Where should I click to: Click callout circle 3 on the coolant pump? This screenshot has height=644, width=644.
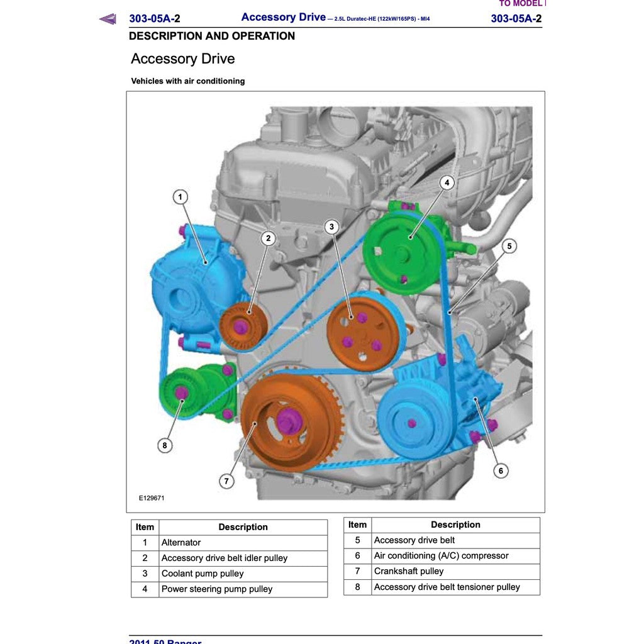pyautogui.click(x=331, y=226)
